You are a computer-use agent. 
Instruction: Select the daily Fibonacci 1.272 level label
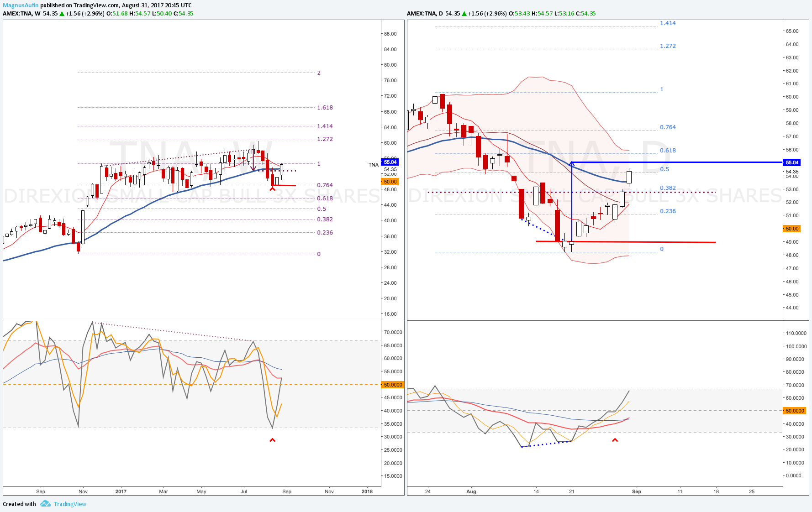click(x=668, y=46)
